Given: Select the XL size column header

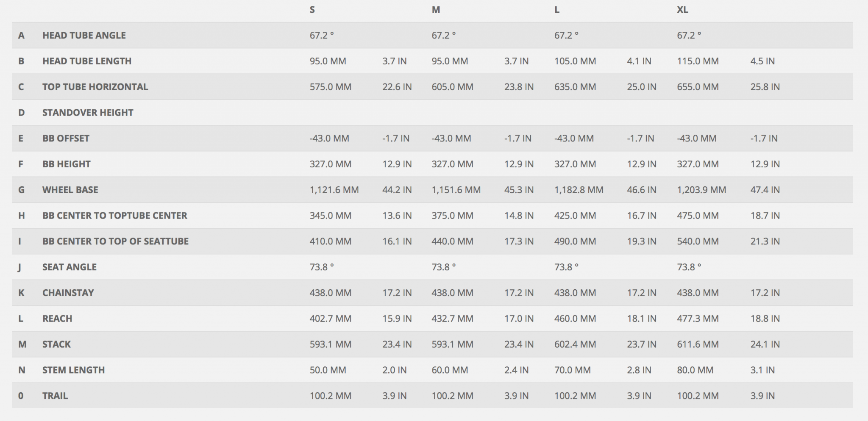Looking at the screenshot, I should click(x=682, y=10).
